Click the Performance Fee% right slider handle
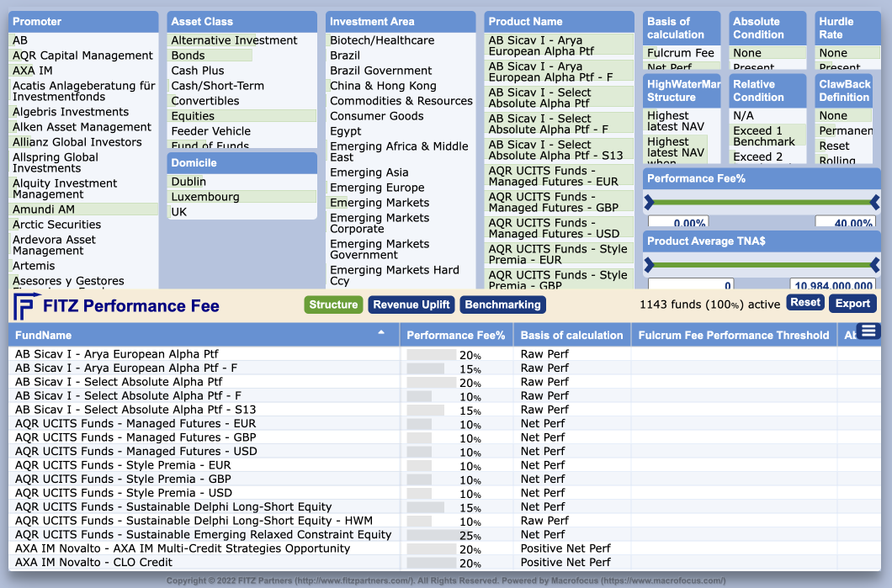The image size is (892, 588). [x=874, y=202]
